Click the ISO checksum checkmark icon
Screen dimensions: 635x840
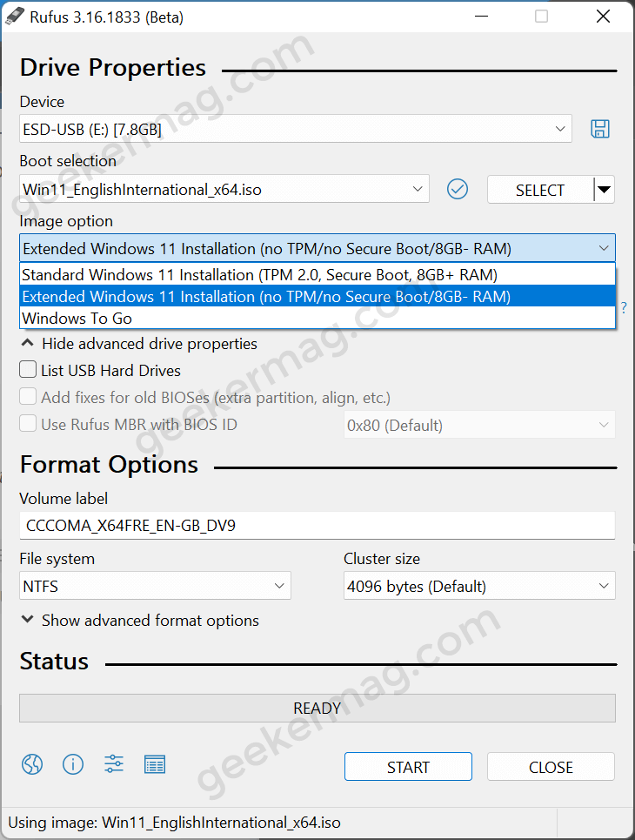click(458, 189)
